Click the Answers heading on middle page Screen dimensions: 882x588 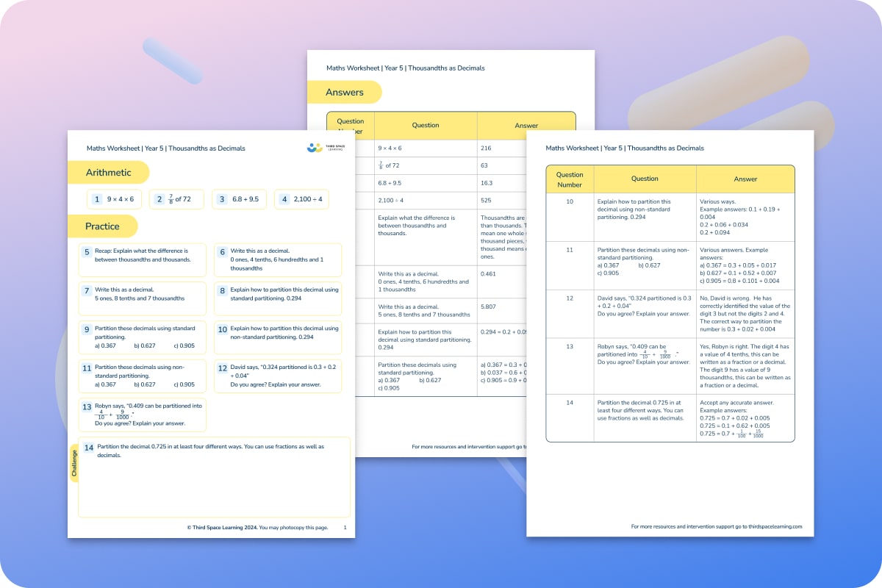click(x=345, y=92)
